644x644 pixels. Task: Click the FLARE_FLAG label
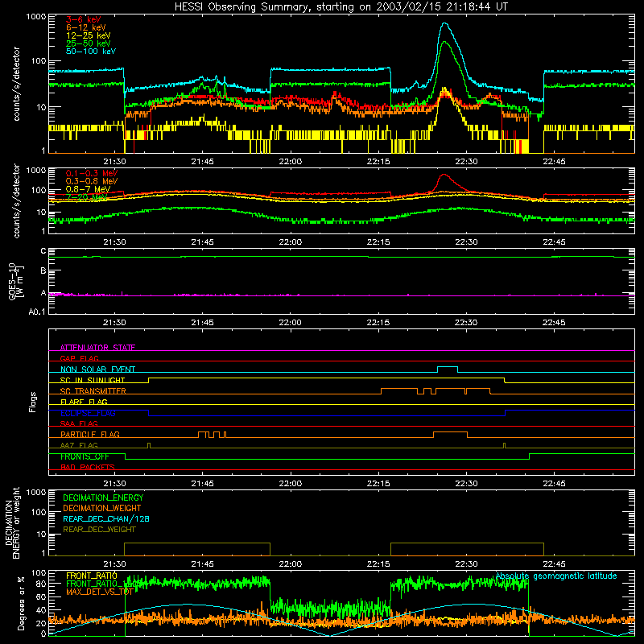(84, 402)
